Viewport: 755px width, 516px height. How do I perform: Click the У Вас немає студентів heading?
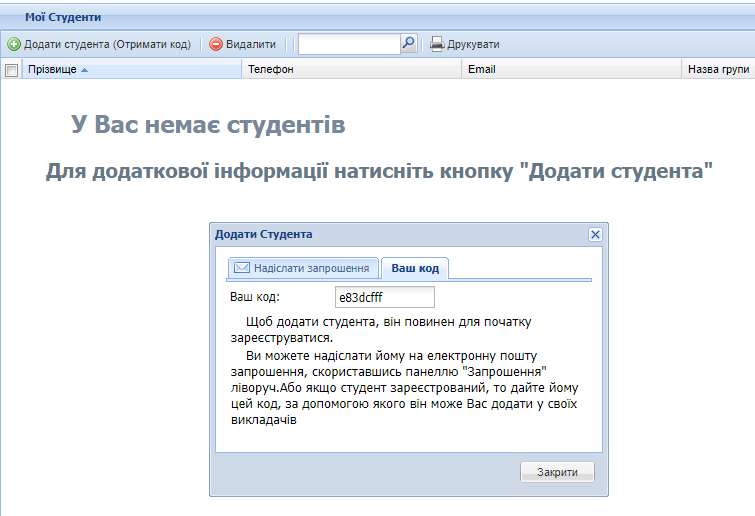pos(208,125)
